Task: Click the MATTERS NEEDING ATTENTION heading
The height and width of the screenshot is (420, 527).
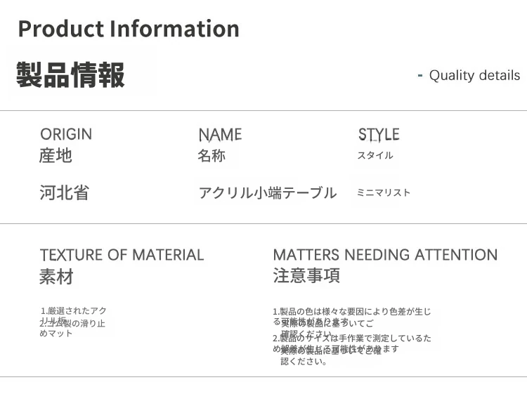Action: pyautogui.click(x=385, y=255)
